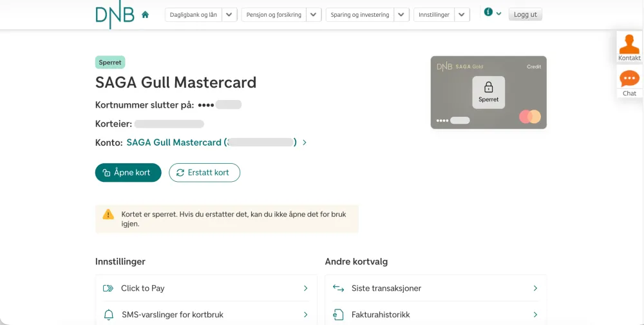This screenshot has width=644, height=325.
Task: Expand the Dagligbank og lån dropdown arrow
Action: point(230,15)
